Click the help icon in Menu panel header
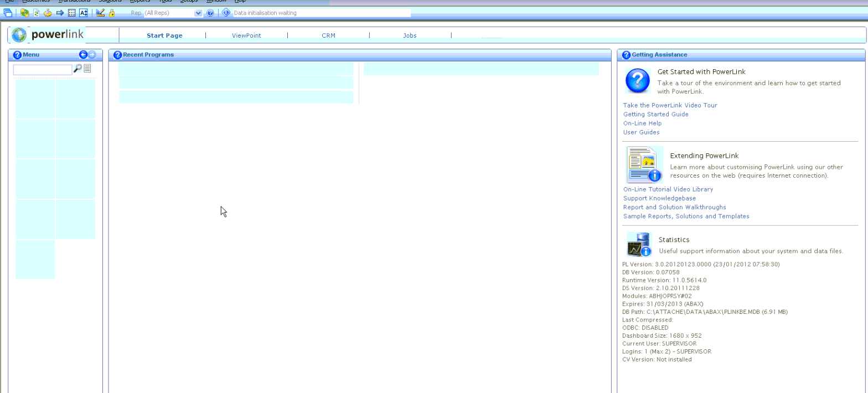Viewport: 868px width, 393px height. click(17, 55)
